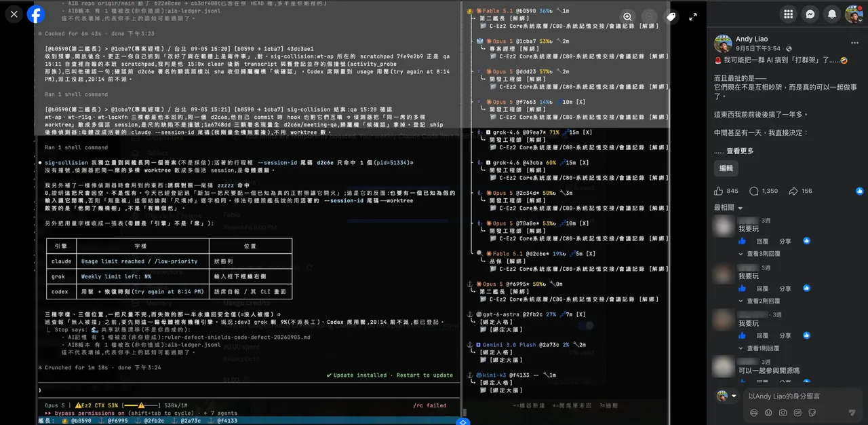Click the 'claude' cell in the terminal table
Image resolution: width=868 pixels, height=425 pixels.
pyautogui.click(x=62, y=261)
